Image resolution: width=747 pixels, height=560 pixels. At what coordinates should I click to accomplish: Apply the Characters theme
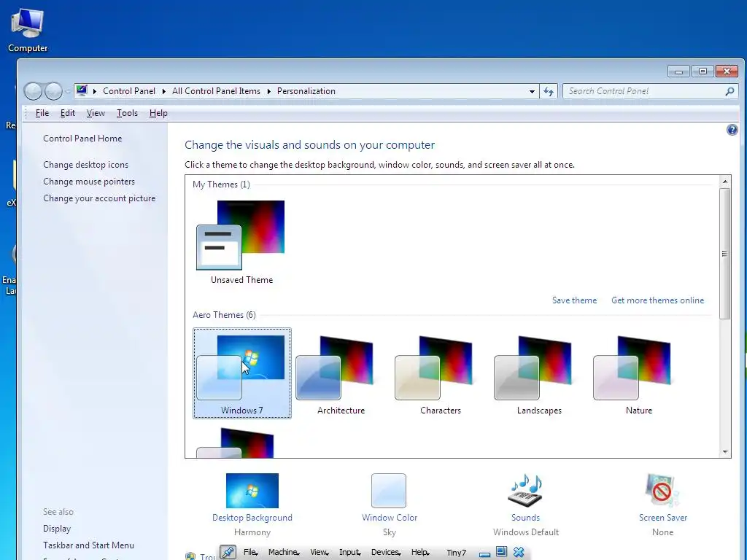click(x=440, y=373)
